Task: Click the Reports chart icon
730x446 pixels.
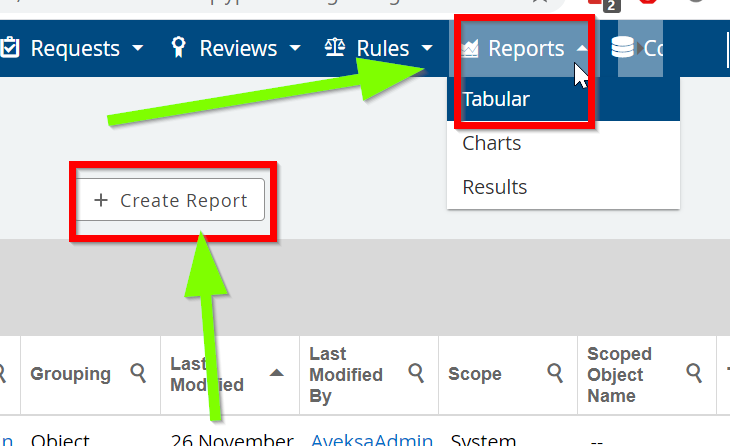Action: pyautogui.click(x=471, y=48)
